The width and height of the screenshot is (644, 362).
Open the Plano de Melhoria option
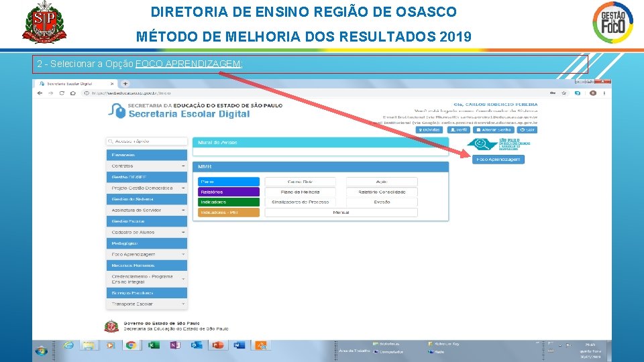click(x=301, y=192)
